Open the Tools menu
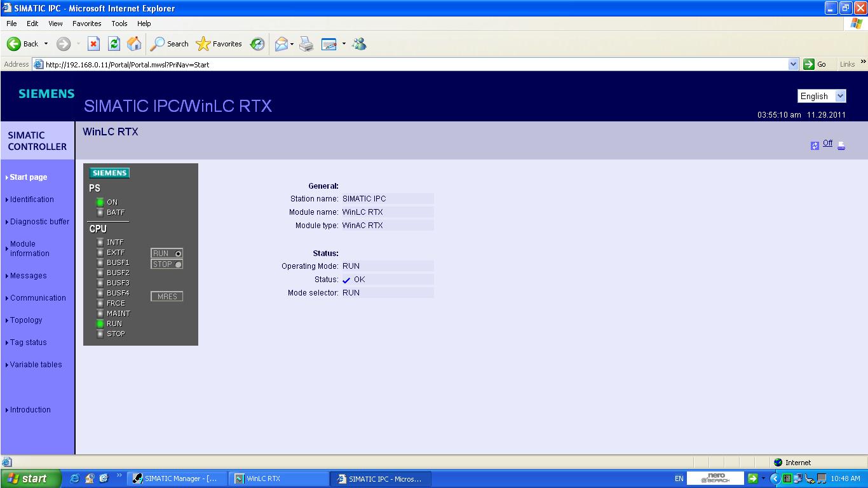The image size is (868, 488). pyautogui.click(x=119, y=24)
